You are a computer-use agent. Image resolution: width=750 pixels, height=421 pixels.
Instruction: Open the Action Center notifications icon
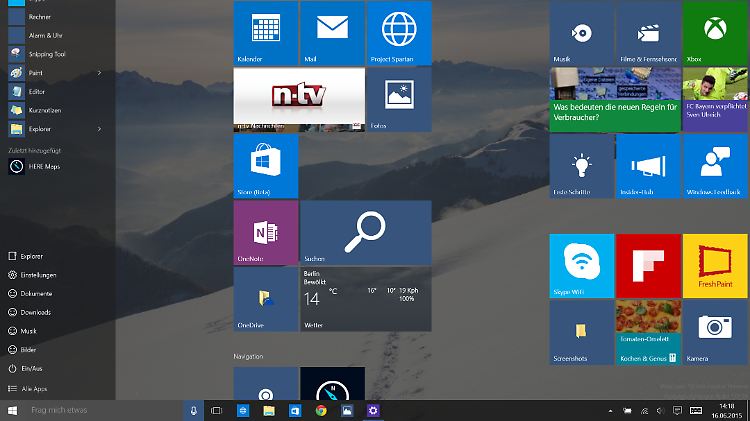[677, 411]
